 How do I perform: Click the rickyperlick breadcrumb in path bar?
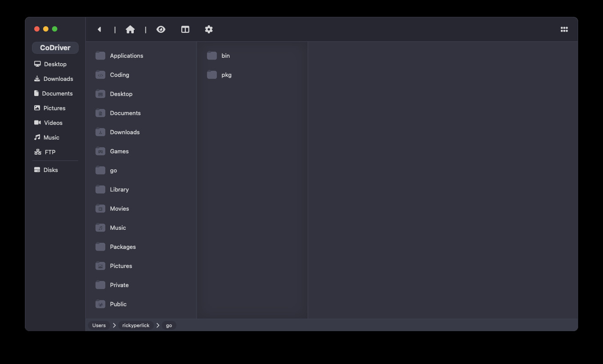coord(136,325)
